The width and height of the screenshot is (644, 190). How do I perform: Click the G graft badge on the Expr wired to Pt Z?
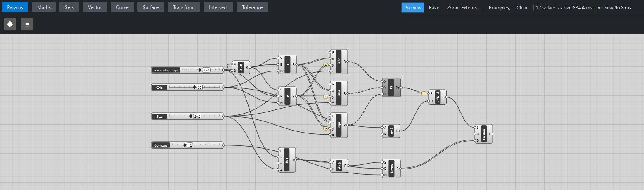click(326, 128)
